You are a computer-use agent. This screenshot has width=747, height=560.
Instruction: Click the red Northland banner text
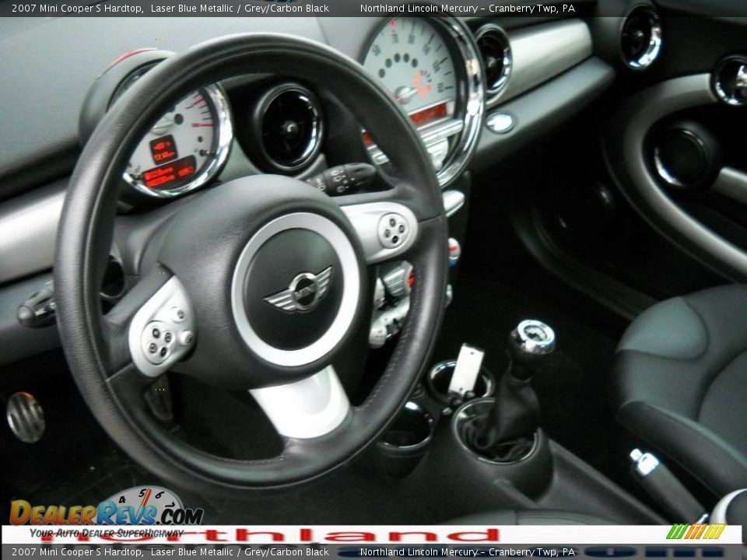pyautogui.click(x=270, y=536)
